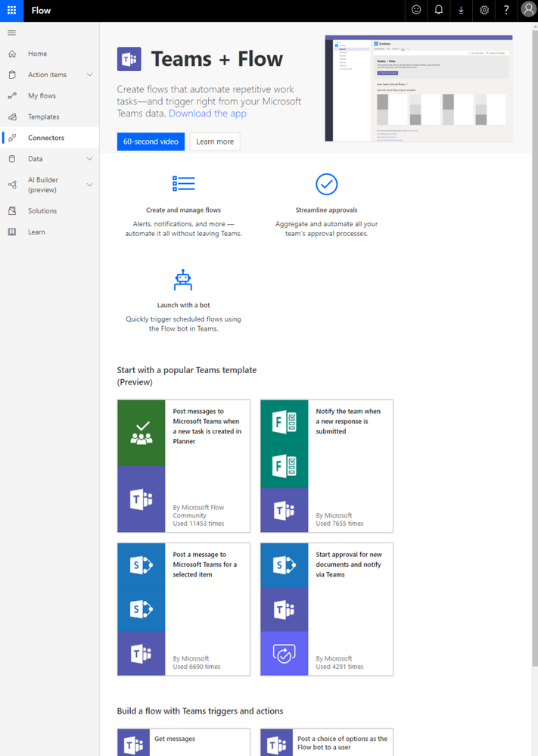This screenshot has height=756, width=538.
Task: Click 'Used 11453 times' text
Action: click(198, 524)
